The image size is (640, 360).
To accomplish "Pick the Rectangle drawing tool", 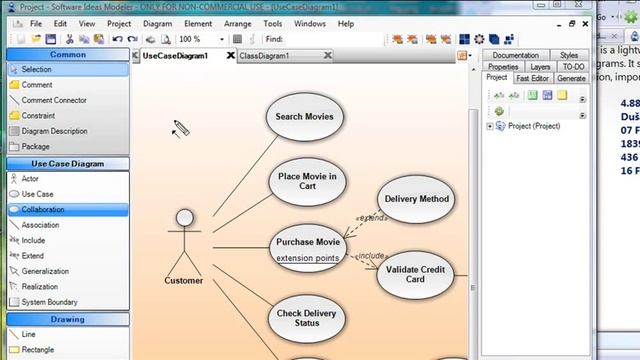I will (68, 350).
